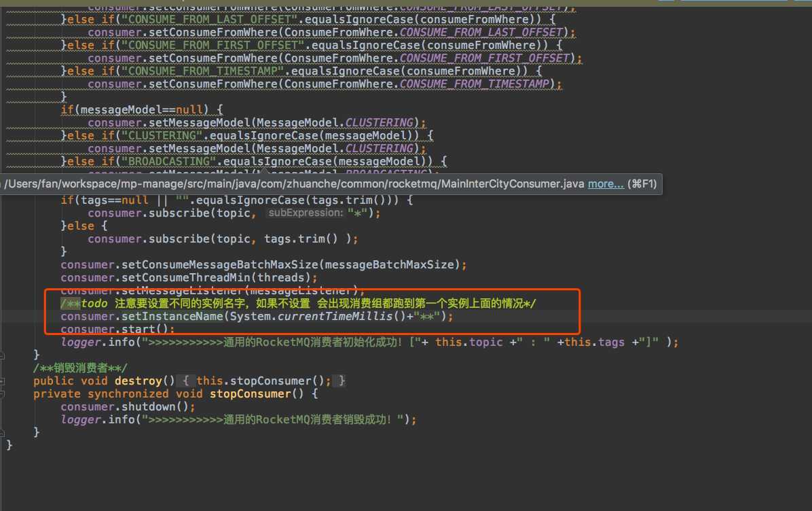Click CONSUME_FROM_LAST_OFFSET constant after the "CONSUME_FROM_LAST_OFFSET" check

pos(481,32)
